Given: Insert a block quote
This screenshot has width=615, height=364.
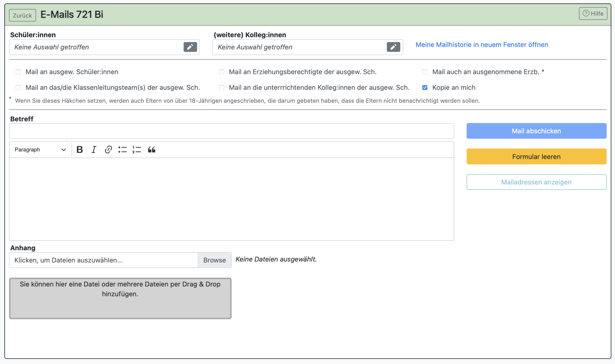Looking at the screenshot, I should (152, 150).
